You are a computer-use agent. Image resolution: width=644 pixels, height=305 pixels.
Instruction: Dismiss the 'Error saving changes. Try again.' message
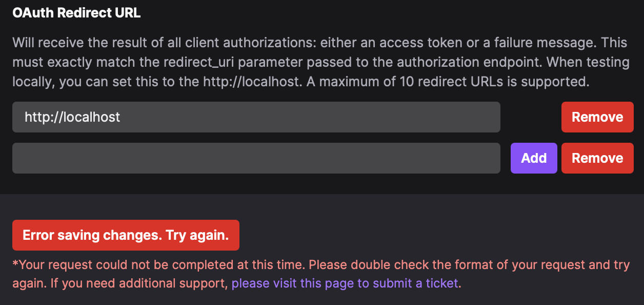[x=126, y=235]
